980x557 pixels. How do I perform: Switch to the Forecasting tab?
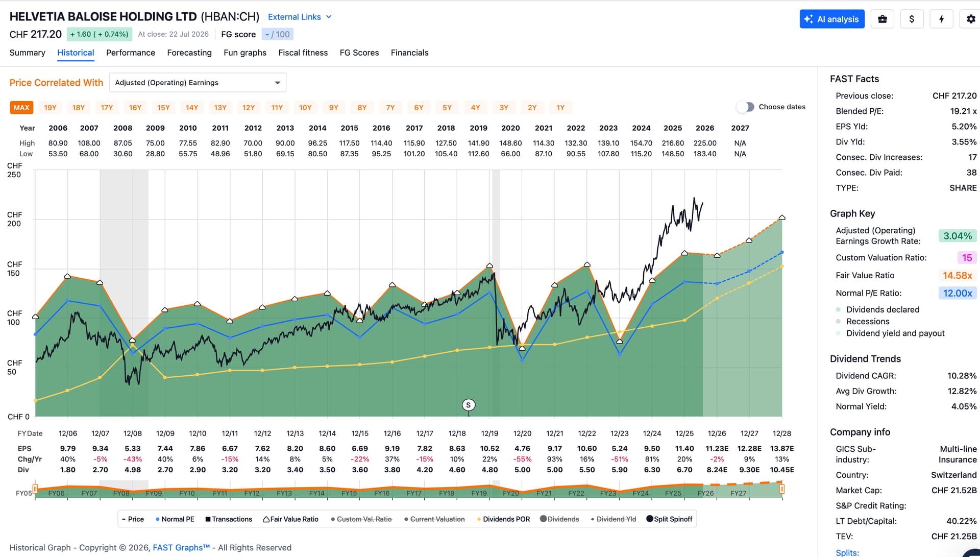coord(189,53)
